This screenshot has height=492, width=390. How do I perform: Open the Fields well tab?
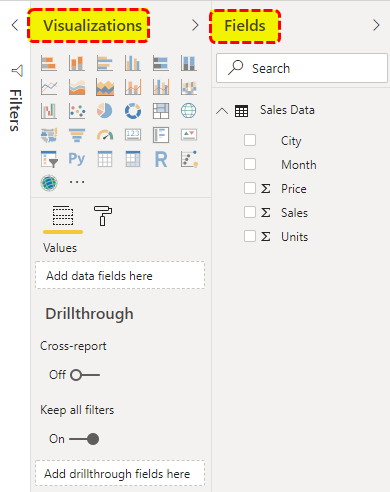coord(63,216)
